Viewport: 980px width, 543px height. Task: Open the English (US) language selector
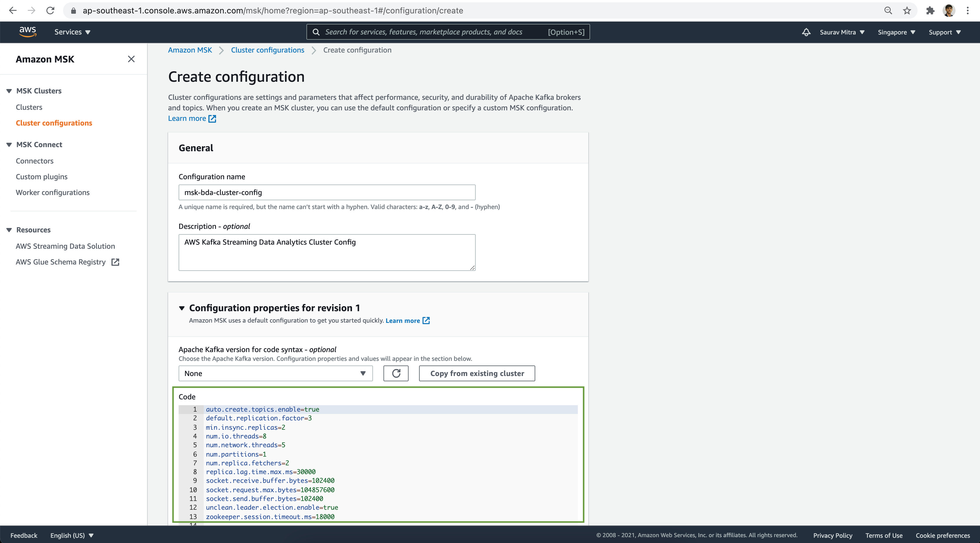[72, 535]
